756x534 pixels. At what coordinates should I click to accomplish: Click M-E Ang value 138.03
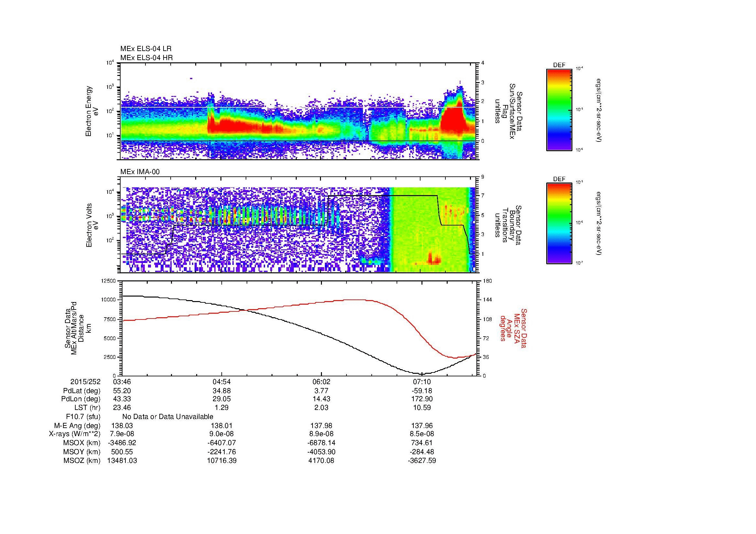click(122, 425)
